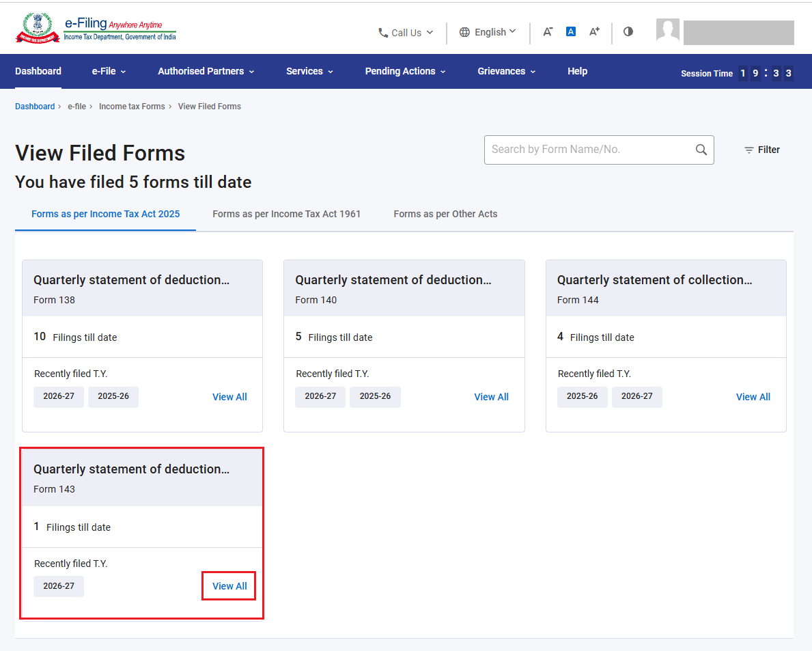Click Form 140 card title
The image size is (812, 651).
pyautogui.click(x=393, y=279)
